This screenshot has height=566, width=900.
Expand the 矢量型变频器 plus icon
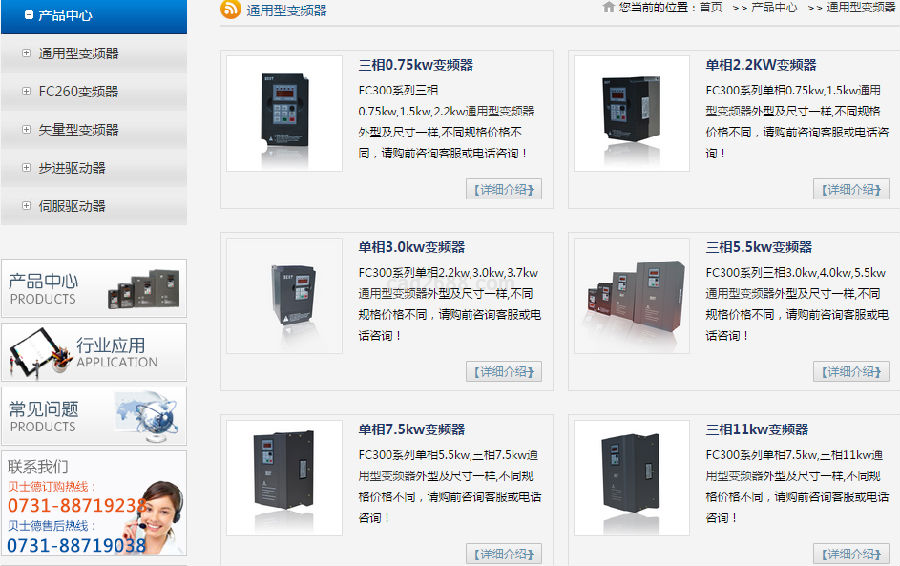click(26, 130)
